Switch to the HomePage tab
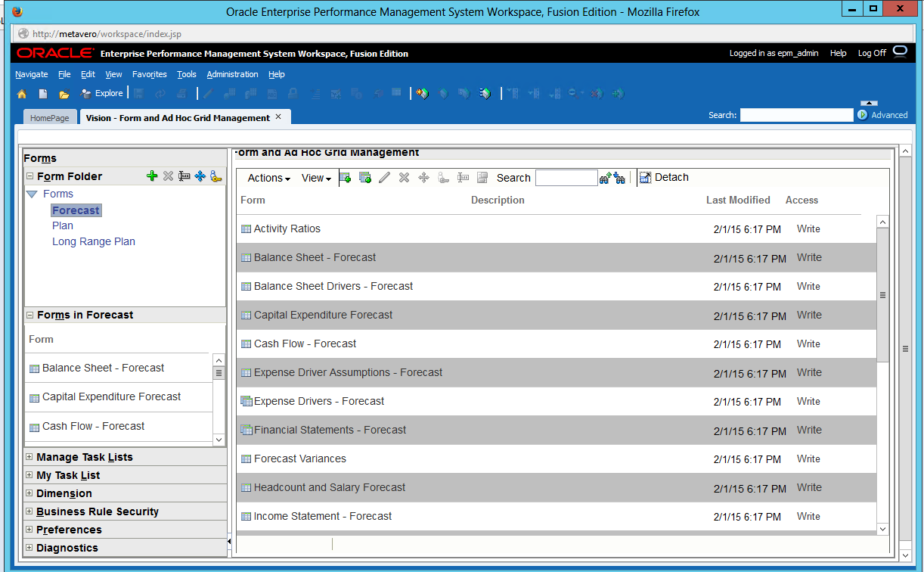 pyautogui.click(x=49, y=118)
